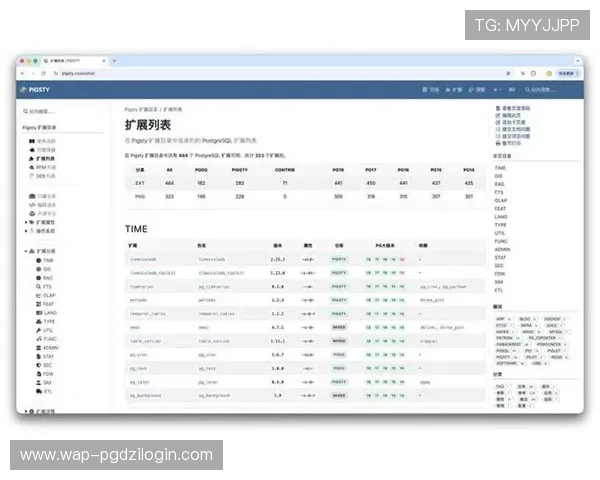Viewport: 600px width, 480px height.
Task: Open the first navbar menu item with book icon
Action: pyautogui.click(x=430, y=90)
